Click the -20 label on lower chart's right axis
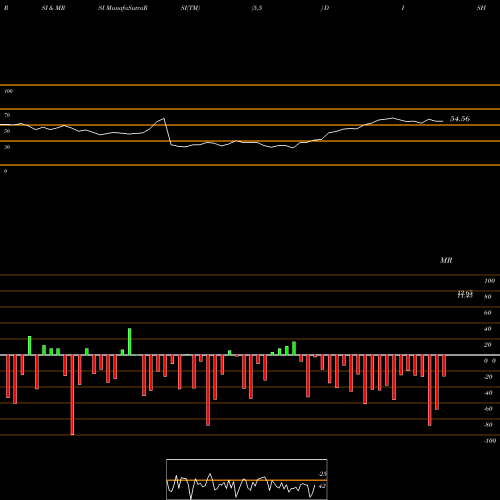 [488, 377]
